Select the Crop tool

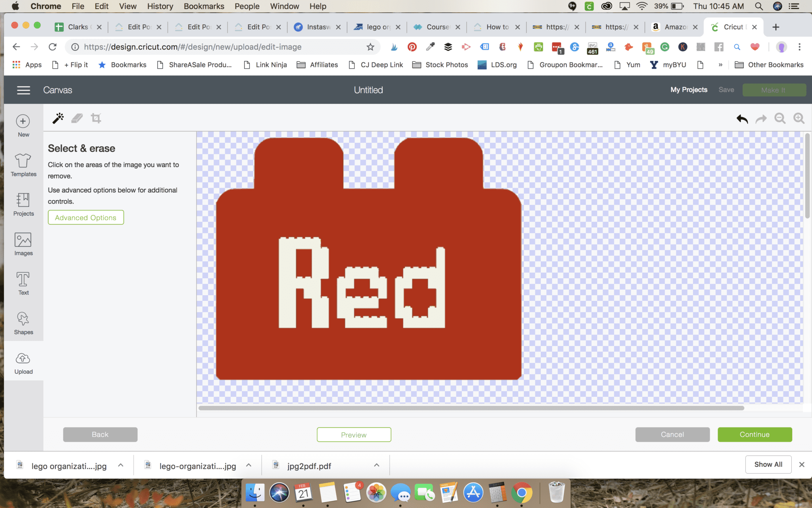(x=96, y=118)
